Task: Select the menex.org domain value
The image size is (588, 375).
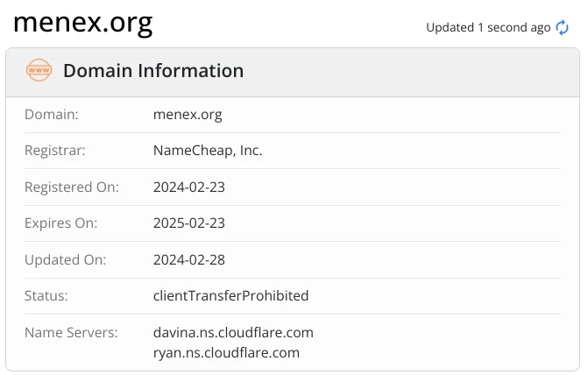Action: coord(188,115)
